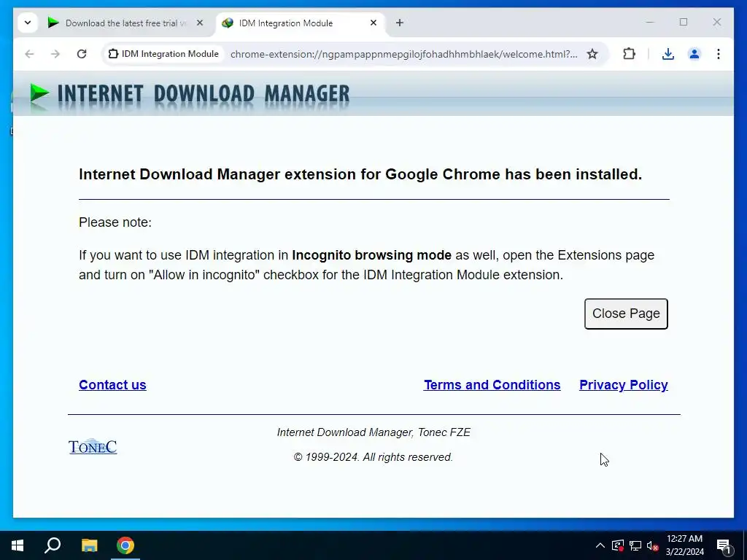Open Windows taskbar search
The image size is (747, 560).
(x=53, y=545)
